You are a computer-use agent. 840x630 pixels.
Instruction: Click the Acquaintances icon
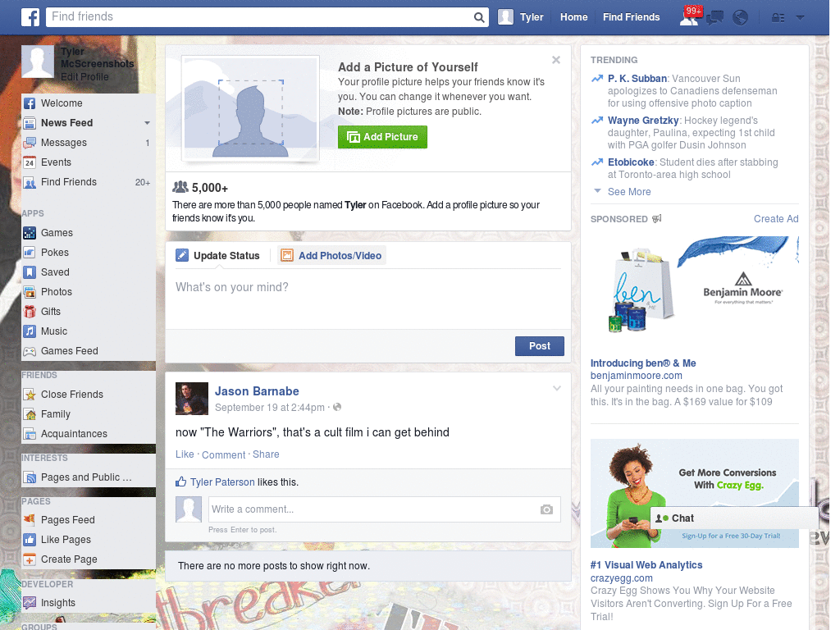pos(30,435)
